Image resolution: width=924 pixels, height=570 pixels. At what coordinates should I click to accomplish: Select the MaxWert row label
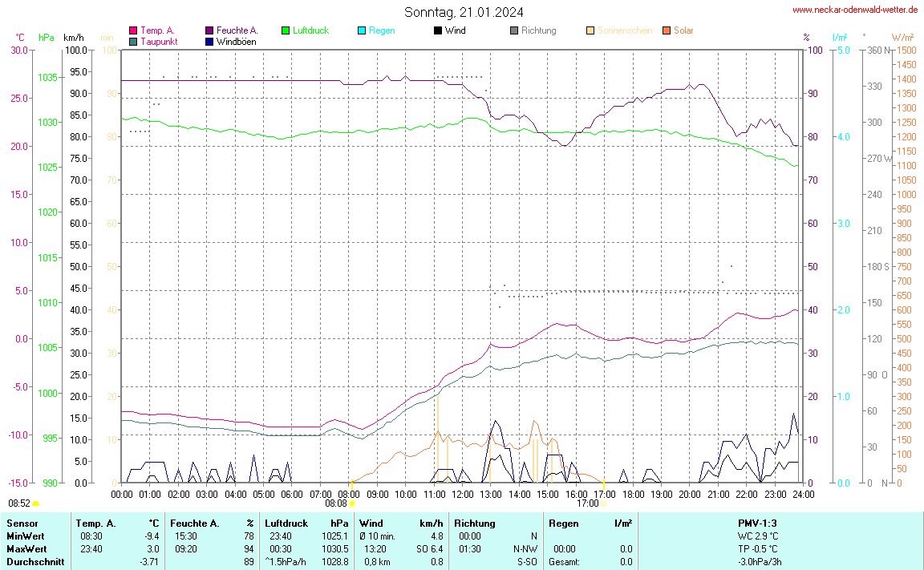click(24, 549)
